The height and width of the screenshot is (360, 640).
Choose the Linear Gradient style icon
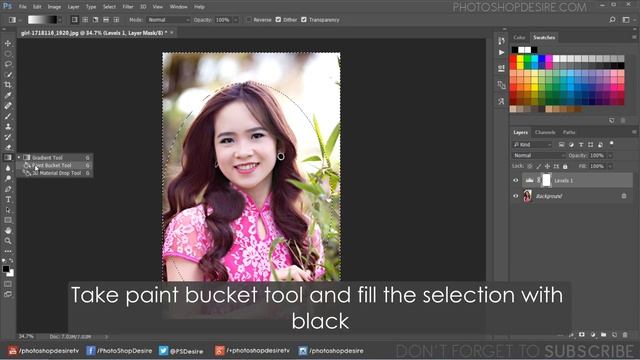point(74,20)
